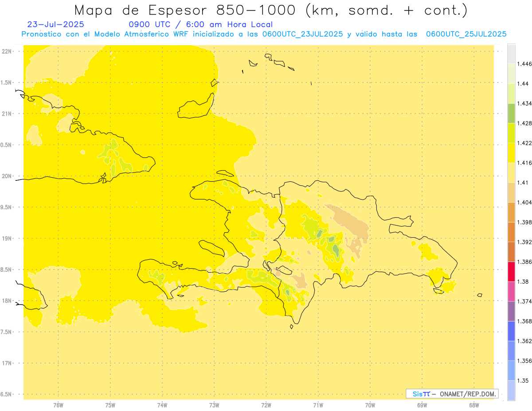
Task: Click the colorbar value '1.368'
Action: [525, 321]
